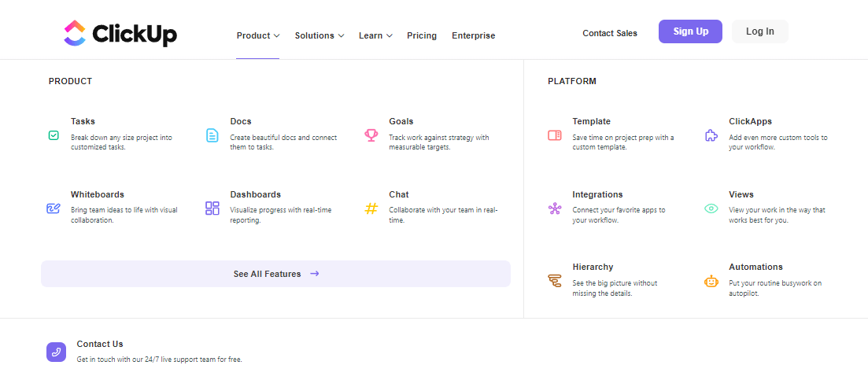
Task: Click the Hierarchy tree icon
Action: tap(555, 281)
